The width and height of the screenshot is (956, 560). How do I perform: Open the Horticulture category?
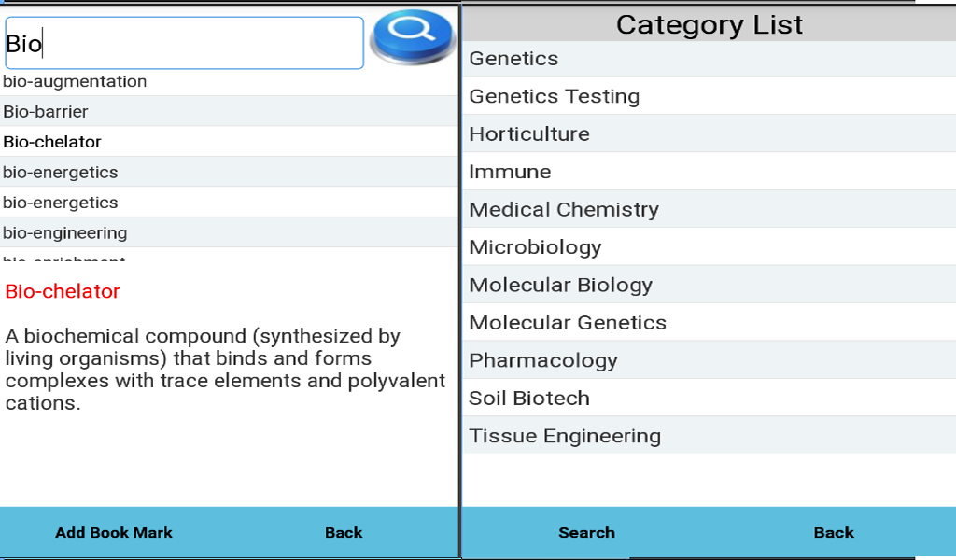coord(530,133)
